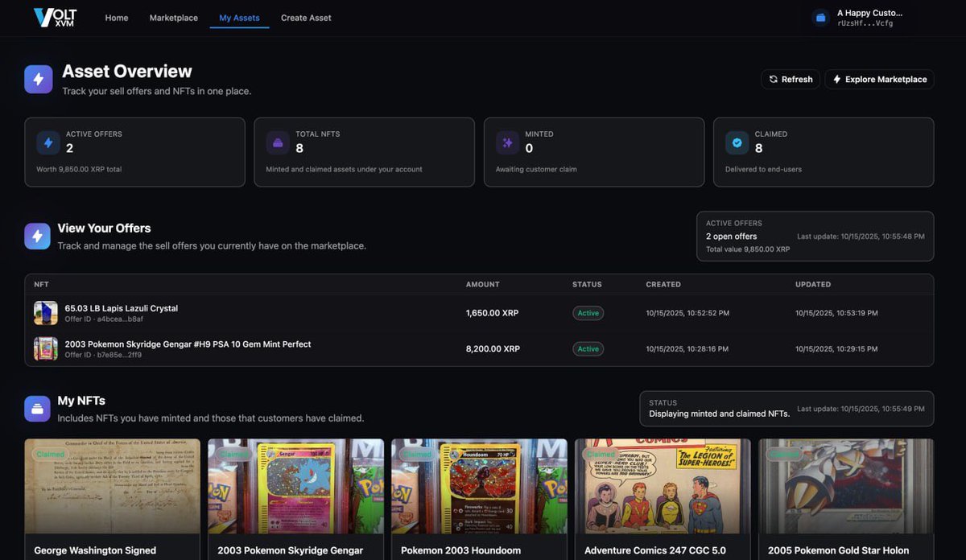This screenshot has width=966, height=560.
Task: Click the account address 'rUzsHf...Vcfg'
Action: click(865, 23)
